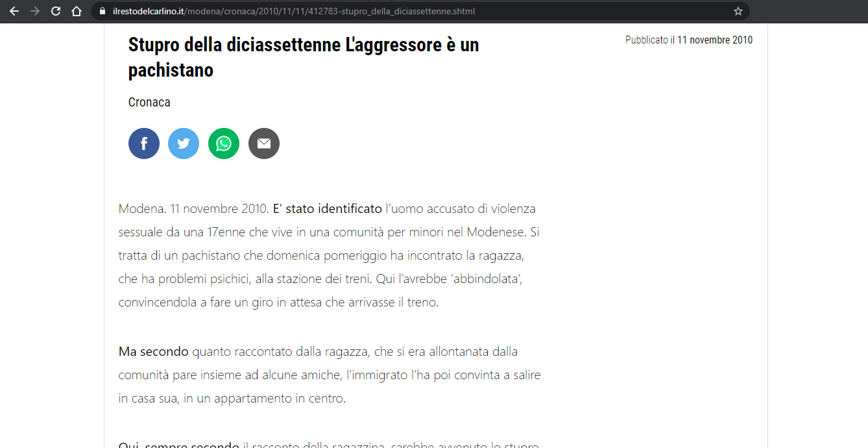Share the article via WhatsApp

224,143
